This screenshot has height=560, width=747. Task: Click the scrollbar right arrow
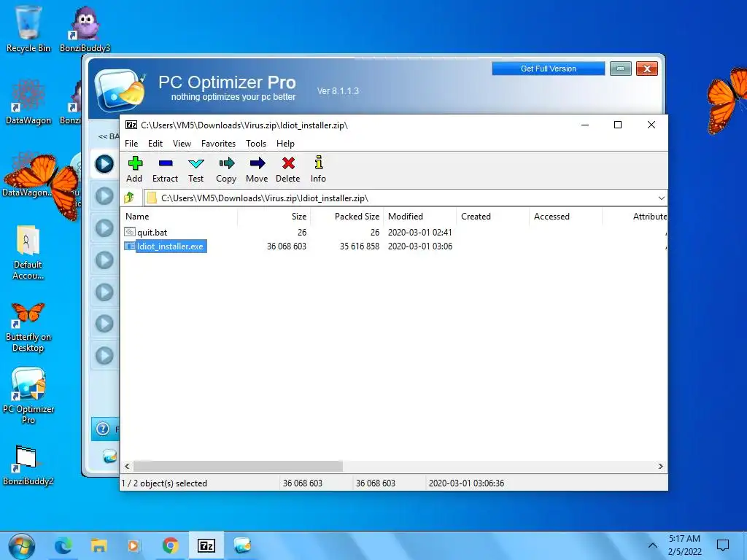point(660,466)
